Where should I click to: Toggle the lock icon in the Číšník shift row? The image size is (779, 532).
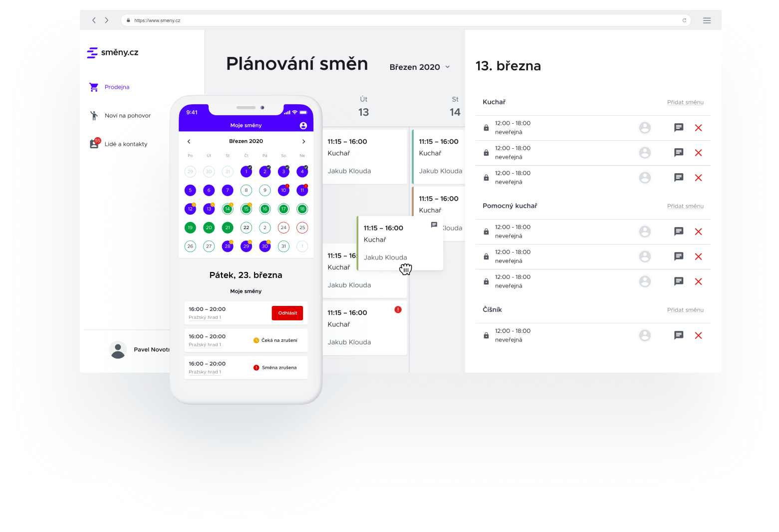tap(486, 335)
